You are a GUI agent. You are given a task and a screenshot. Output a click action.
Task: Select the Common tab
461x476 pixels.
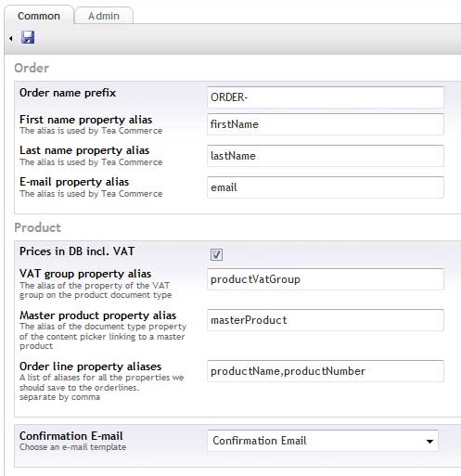click(x=39, y=16)
